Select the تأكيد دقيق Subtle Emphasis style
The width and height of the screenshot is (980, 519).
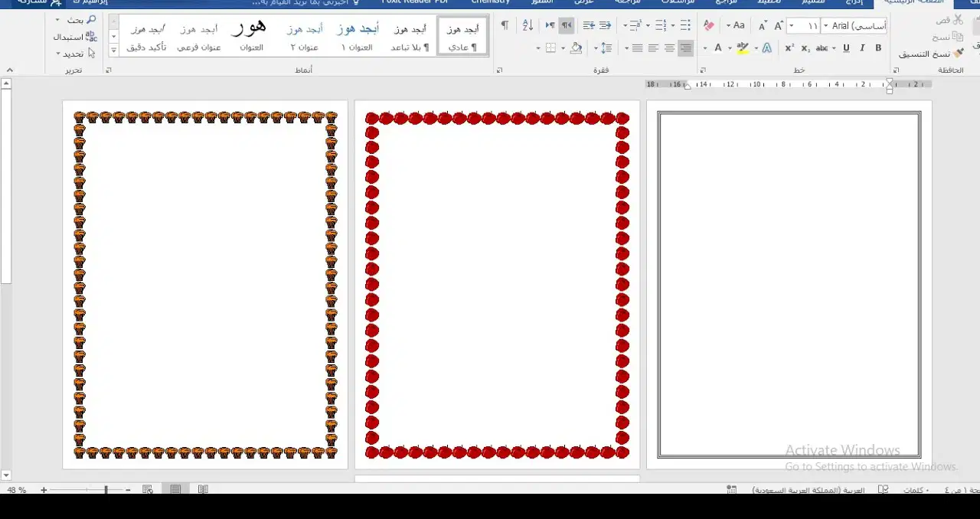pyautogui.click(x=146, y=36)
